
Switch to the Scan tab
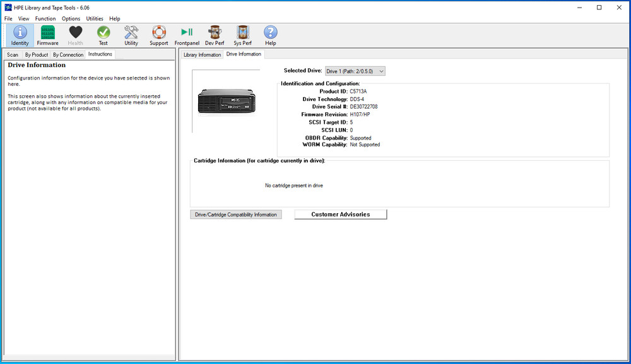point(13,55)
